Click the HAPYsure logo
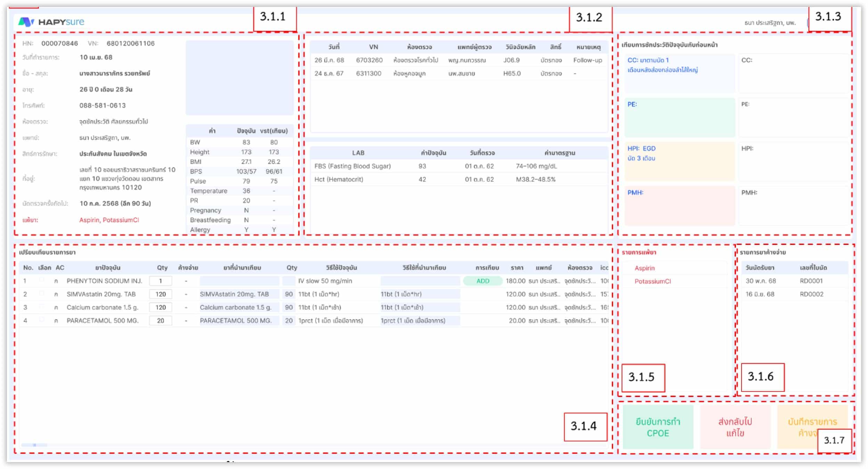 [51, 22]
